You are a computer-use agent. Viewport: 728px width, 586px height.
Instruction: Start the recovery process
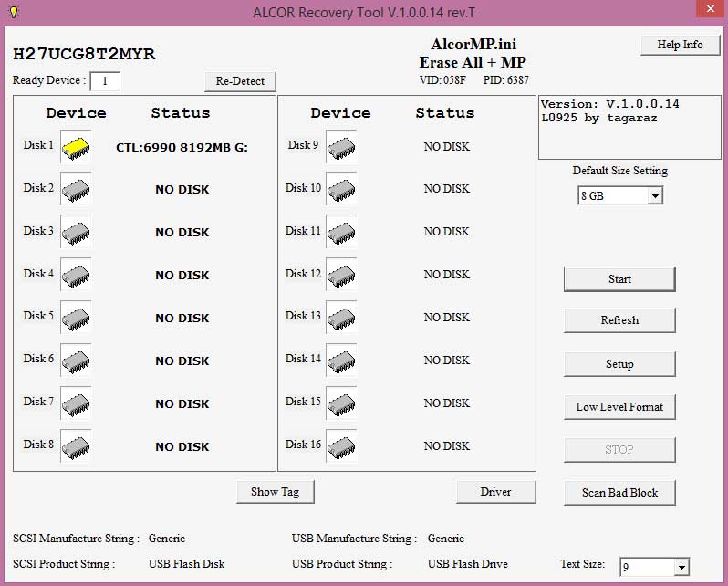[619, 279]
